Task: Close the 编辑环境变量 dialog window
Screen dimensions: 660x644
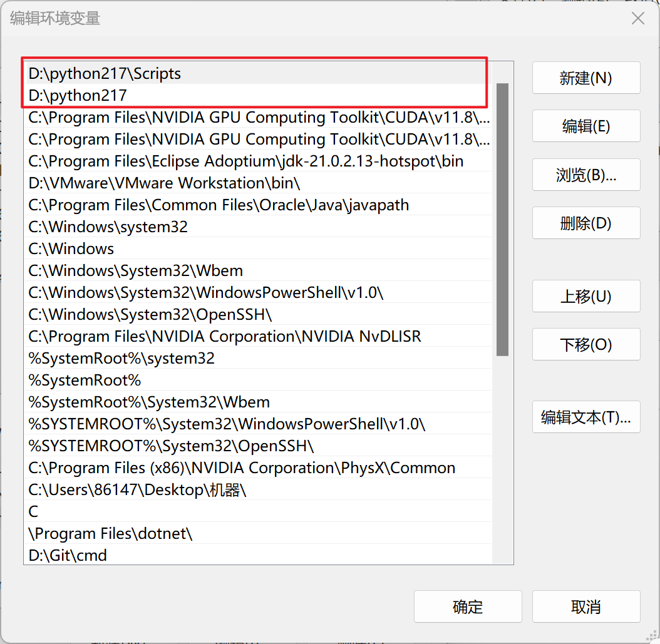Action: (637, 19)
